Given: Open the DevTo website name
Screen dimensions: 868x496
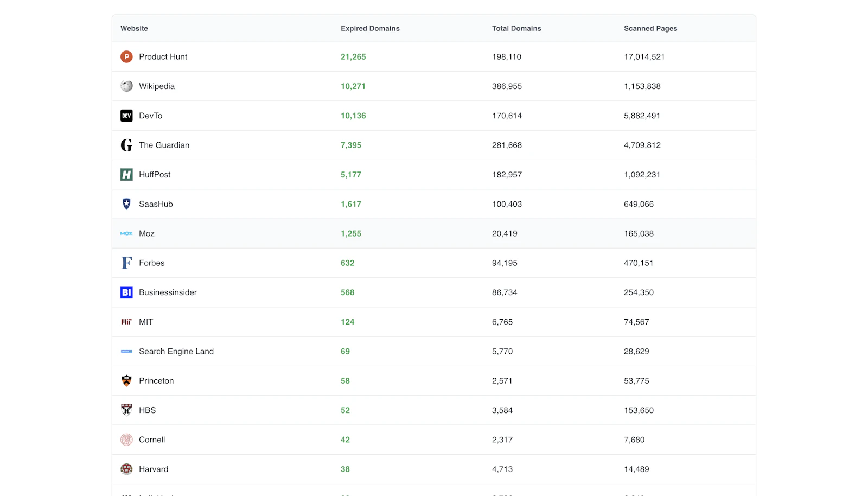Looking at the screenshot, I should (150, 116).
